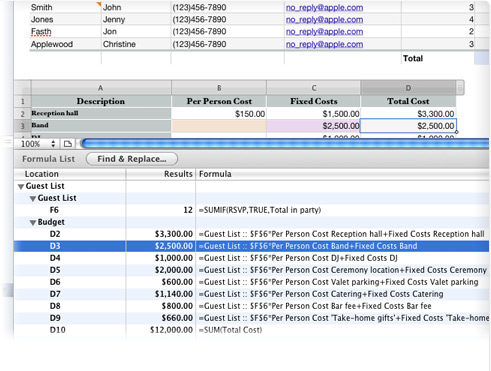Image resolution: width=491 pixels, height=371 pixels.
Task: Open the email link in Smith's row
Action: pyautogui.click(x=324, y=8)
